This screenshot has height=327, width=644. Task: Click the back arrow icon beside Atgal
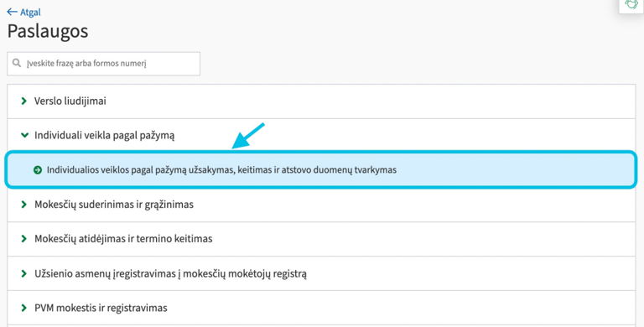click(12, 12)
